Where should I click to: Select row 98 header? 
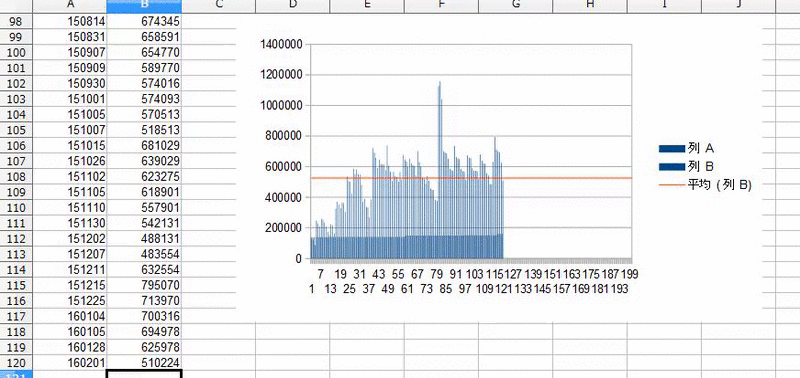pos(16,21)
